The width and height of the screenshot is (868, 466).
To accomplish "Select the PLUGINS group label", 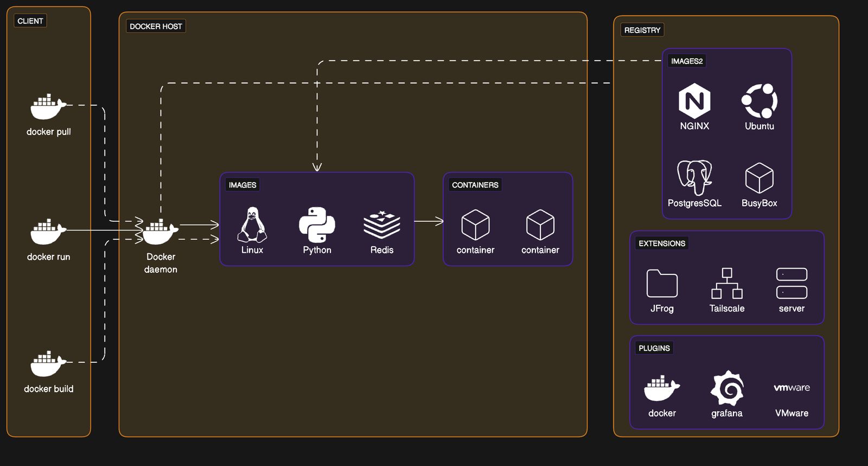I will 654,348.
